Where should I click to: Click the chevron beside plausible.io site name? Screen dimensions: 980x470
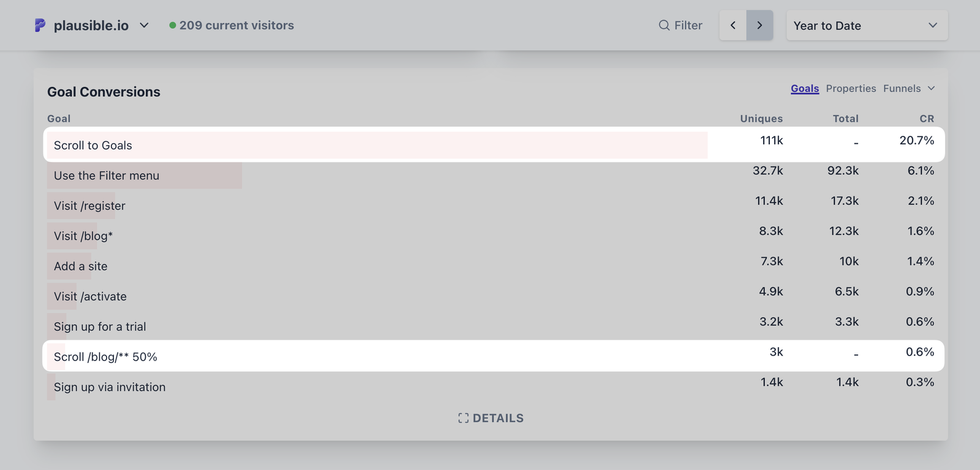click(144, 26)
